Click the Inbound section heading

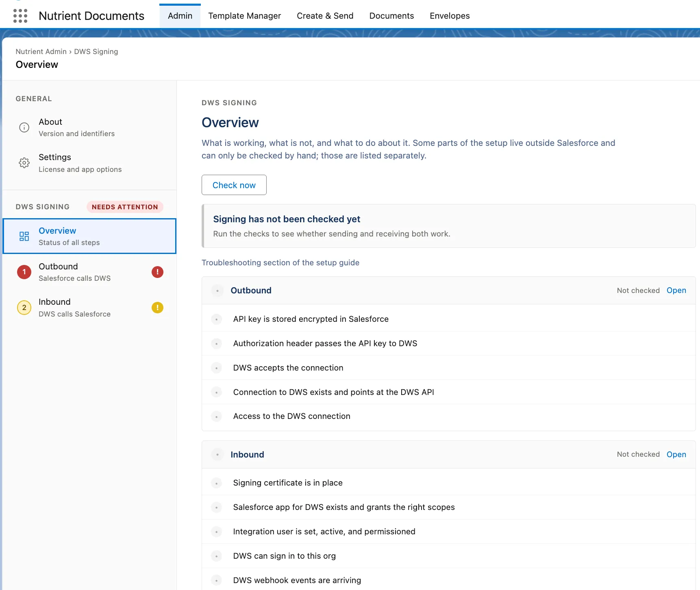point(248,455)
